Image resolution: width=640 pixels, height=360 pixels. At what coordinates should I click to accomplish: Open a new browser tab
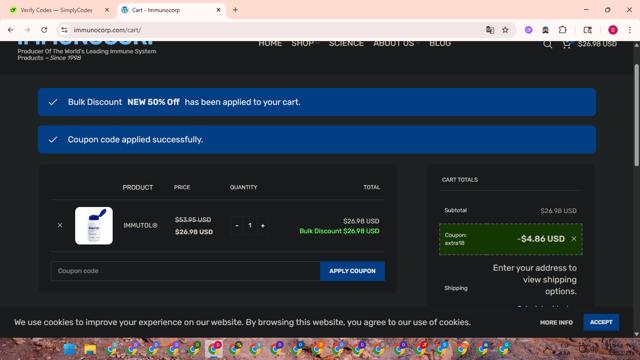pyautogui.click(x=235, y=10)
